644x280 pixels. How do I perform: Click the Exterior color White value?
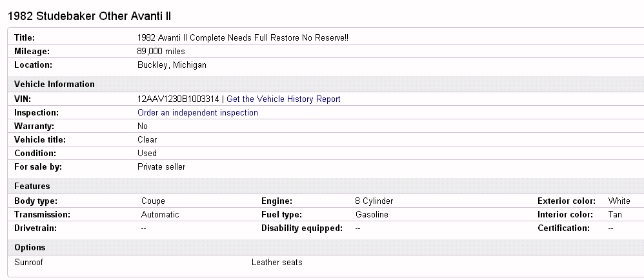[619, 201]
